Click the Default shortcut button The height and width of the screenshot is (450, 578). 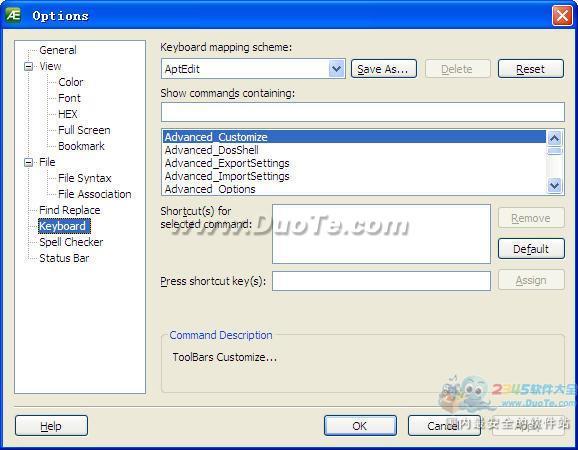(x=531, y=249)
